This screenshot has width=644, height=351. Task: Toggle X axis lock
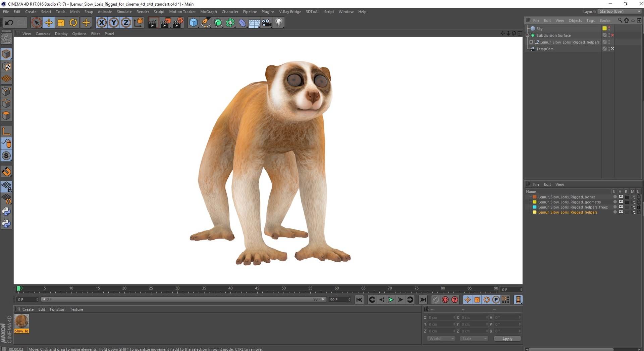click(101, 23)
